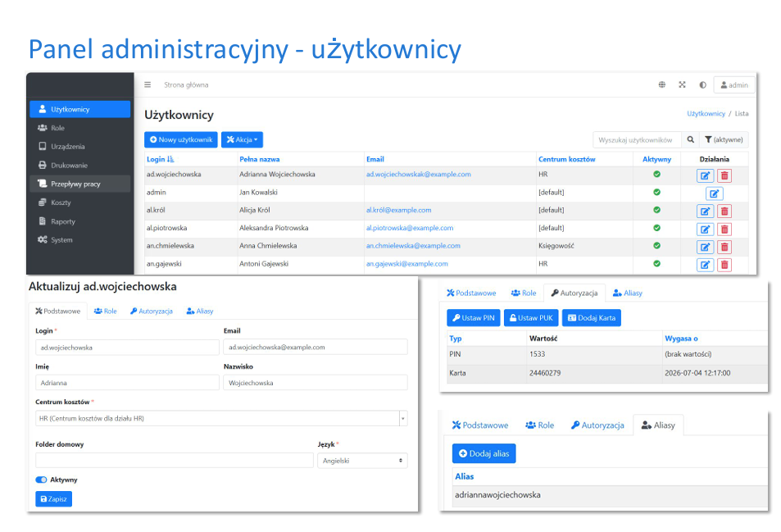Open the admin user menu

coord(734,85)
